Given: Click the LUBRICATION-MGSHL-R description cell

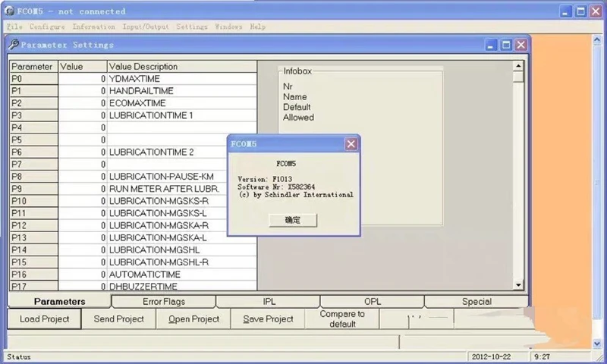Looking at the screenshot, I should (x=182, y=262).
